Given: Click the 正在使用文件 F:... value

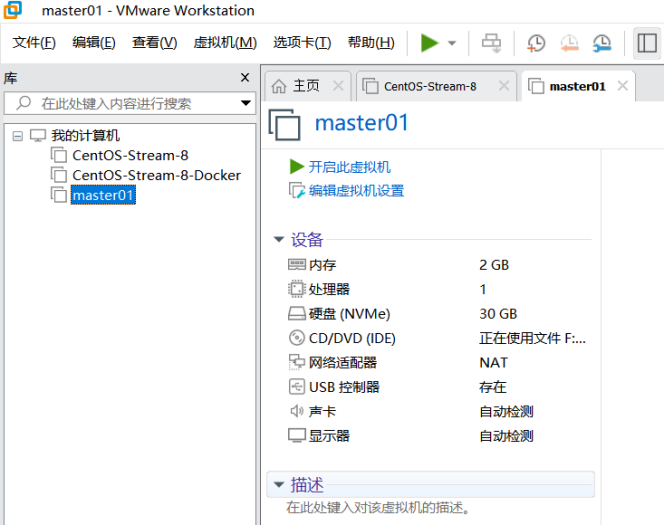Looking at the screenshot, I should coord(532,338).
